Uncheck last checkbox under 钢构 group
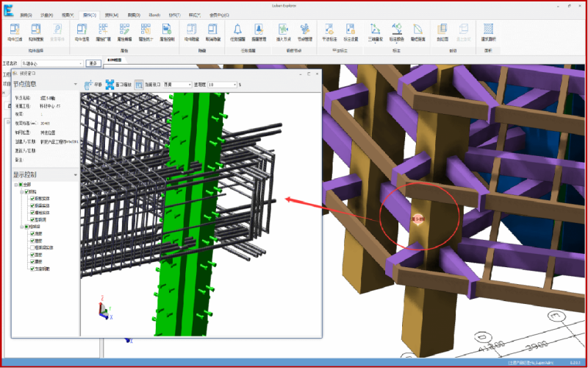Viewport: 588px width, 368px height. coord(32,219)
